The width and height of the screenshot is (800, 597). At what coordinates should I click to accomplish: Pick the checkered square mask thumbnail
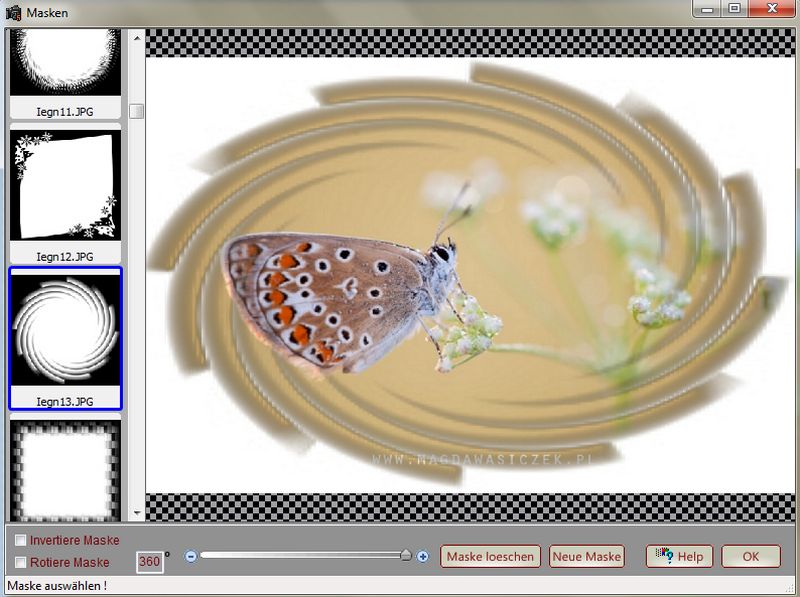click(x=65, y=468)
